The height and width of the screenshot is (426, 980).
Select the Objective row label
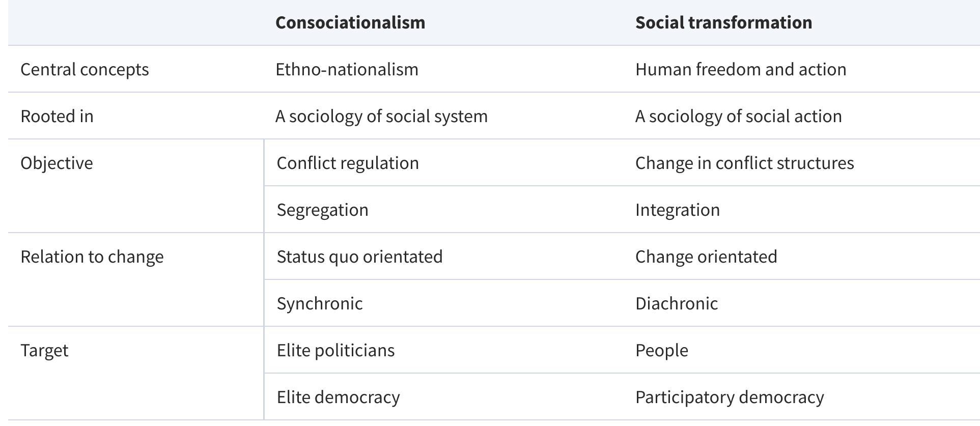[x=57, y=163]
